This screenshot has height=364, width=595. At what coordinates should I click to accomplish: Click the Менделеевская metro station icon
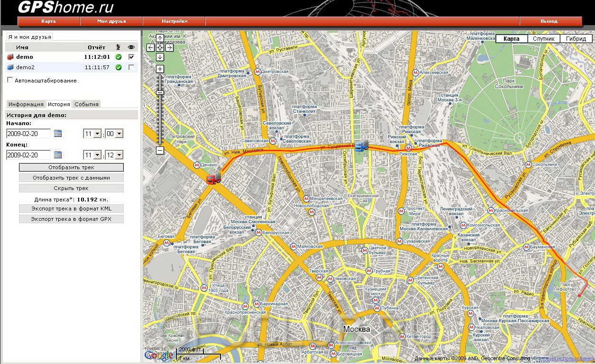tap(306, 199)
